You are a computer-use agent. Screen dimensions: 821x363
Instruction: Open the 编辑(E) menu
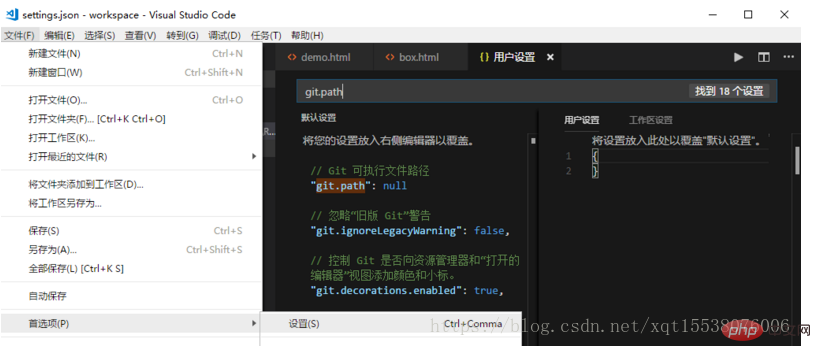pyautogui.click(x=59, y=35)
